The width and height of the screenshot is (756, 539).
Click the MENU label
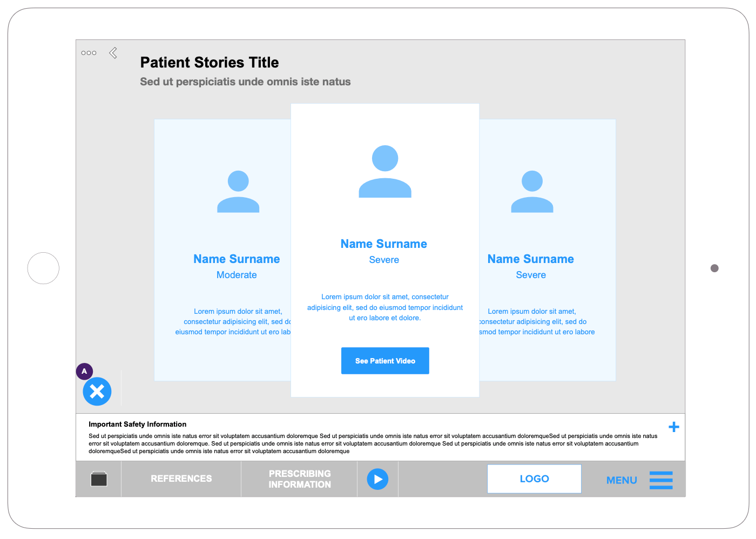point(622,480)
